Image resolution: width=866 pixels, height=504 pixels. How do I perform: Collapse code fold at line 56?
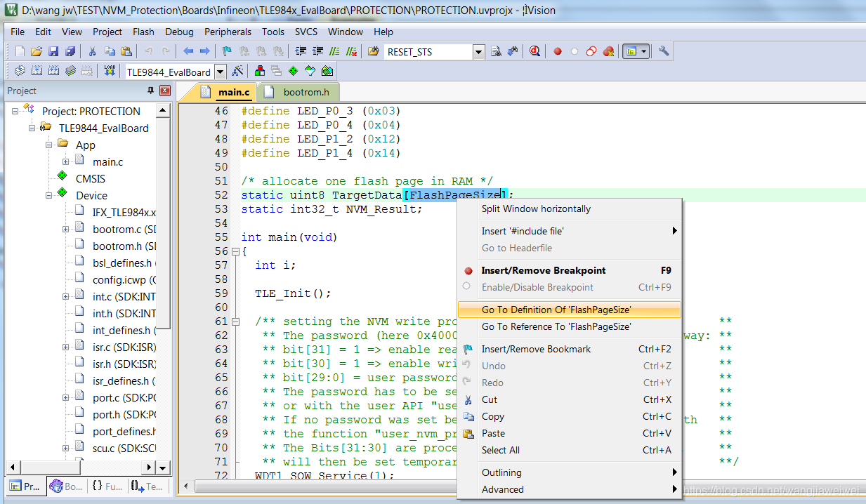[x=236, y=251]
